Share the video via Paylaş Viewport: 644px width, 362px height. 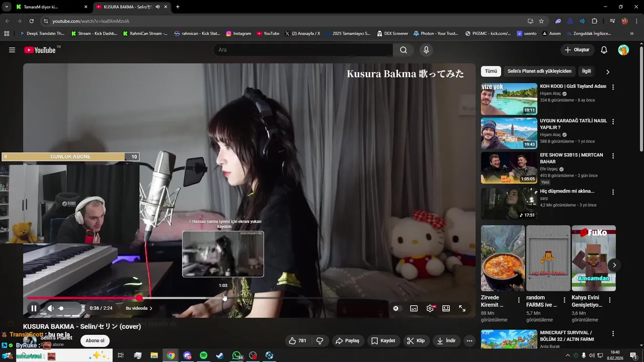[x=347, y=340]
